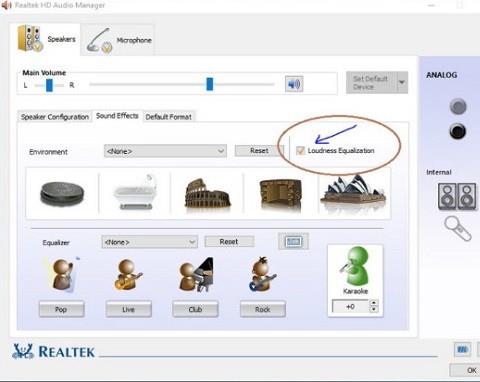Viewport: 480px width, 382px height.
Task: Expand the Set Default Device arrow
Action: click(402, 82)
